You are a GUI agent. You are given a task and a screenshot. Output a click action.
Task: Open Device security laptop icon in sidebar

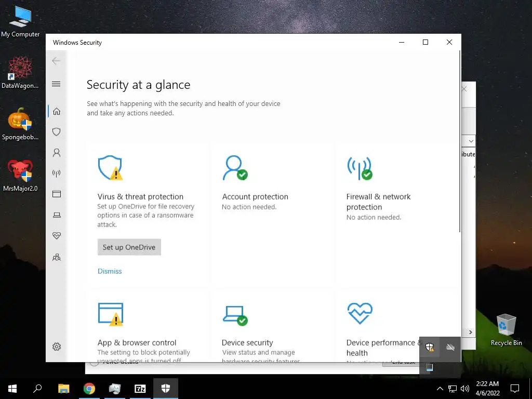click(x=57, y=215)
